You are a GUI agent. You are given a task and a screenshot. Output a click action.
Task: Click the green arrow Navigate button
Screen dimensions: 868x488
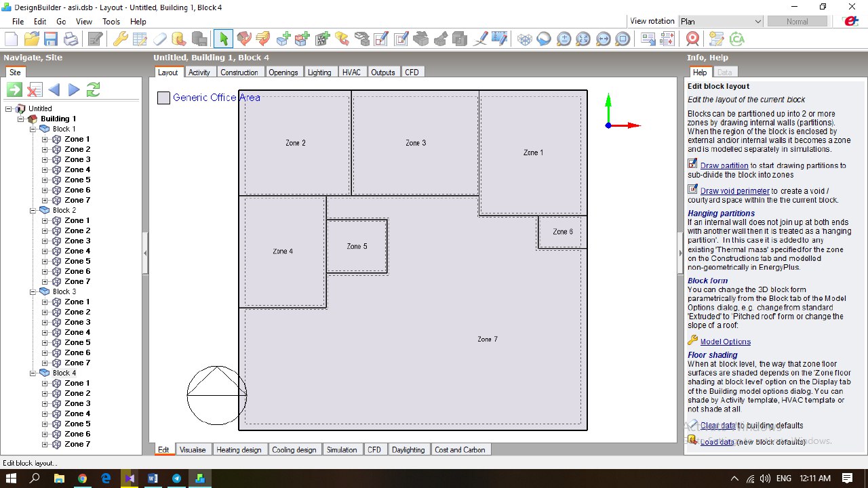[14, 89]
